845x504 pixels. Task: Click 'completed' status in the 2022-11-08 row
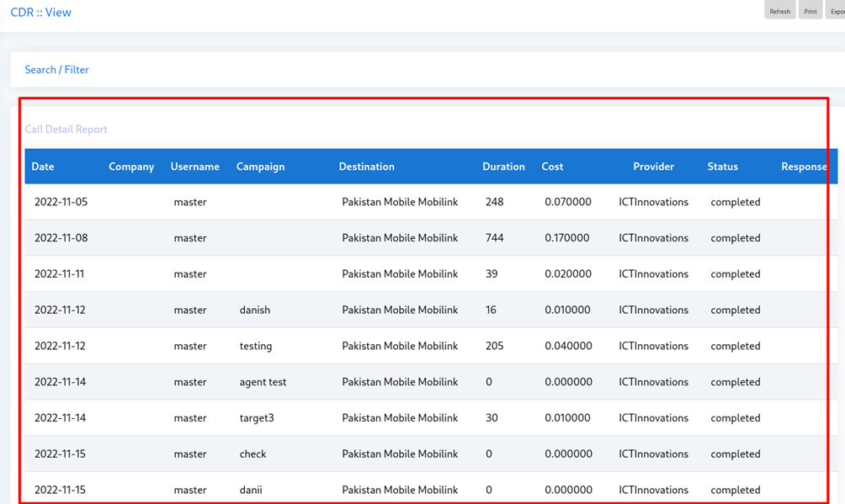(x=735, y=238)
